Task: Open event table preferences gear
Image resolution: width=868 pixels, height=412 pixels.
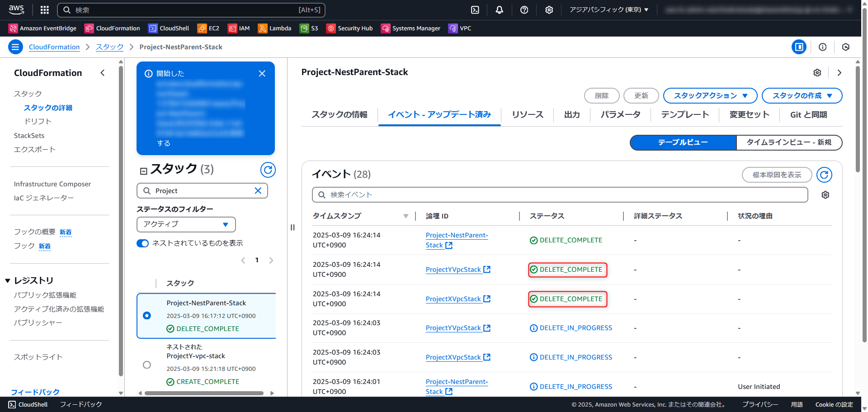Action: point(826,194)
